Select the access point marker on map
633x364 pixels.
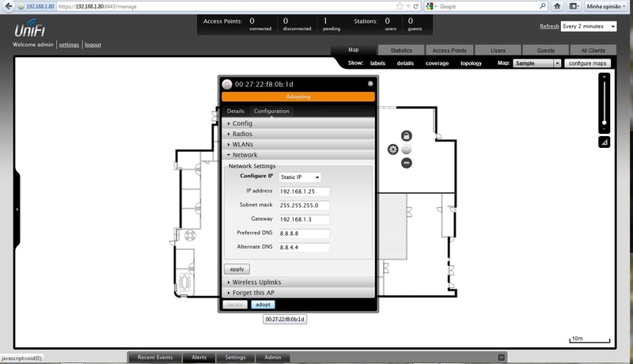(x=407, y=150)
